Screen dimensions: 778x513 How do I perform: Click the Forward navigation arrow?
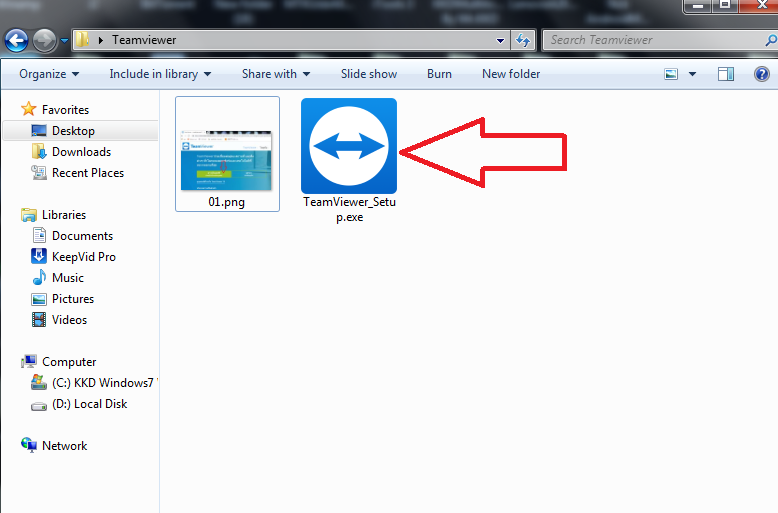click(x=45, y=41)
